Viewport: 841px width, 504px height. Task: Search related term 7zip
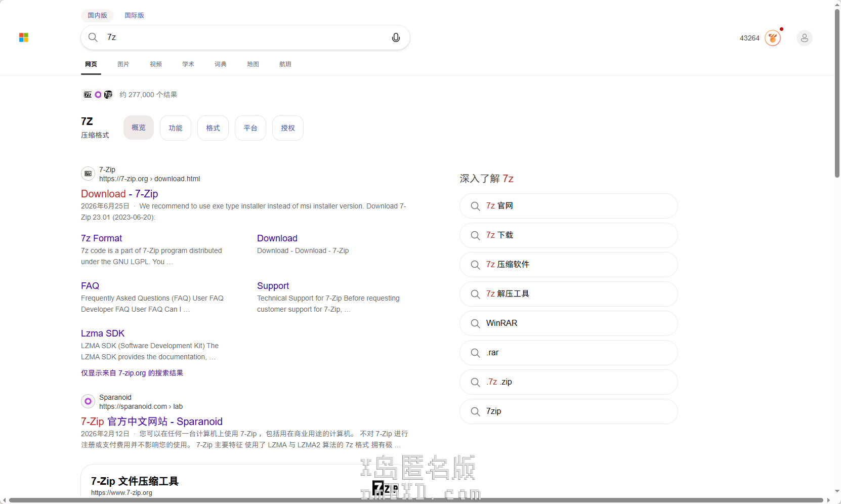(x=569, y=411)
